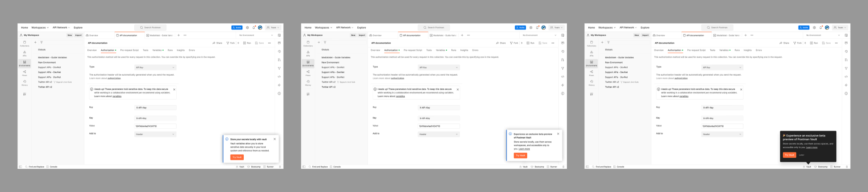
Task: Click Home in the left window header
Action: pos(25,27)
